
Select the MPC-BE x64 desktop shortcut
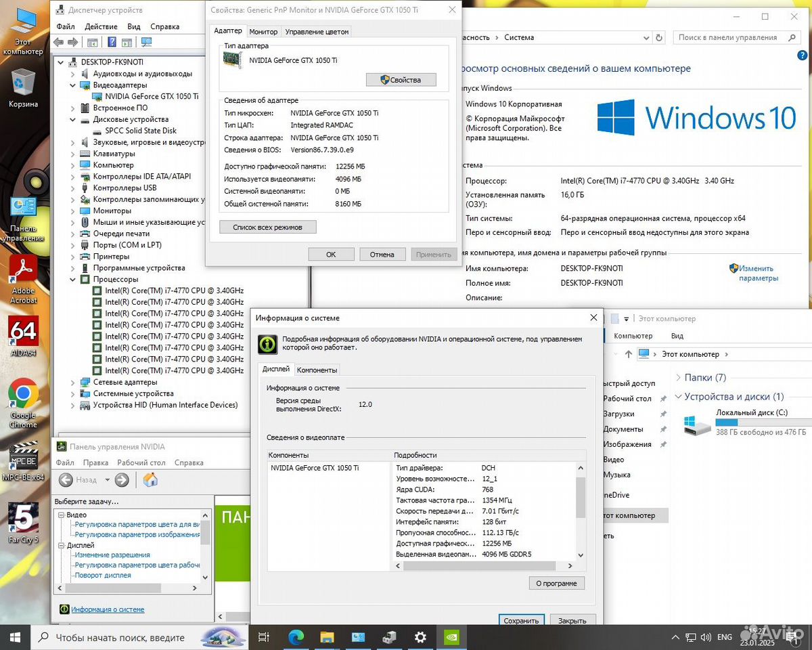click(24, 460)
